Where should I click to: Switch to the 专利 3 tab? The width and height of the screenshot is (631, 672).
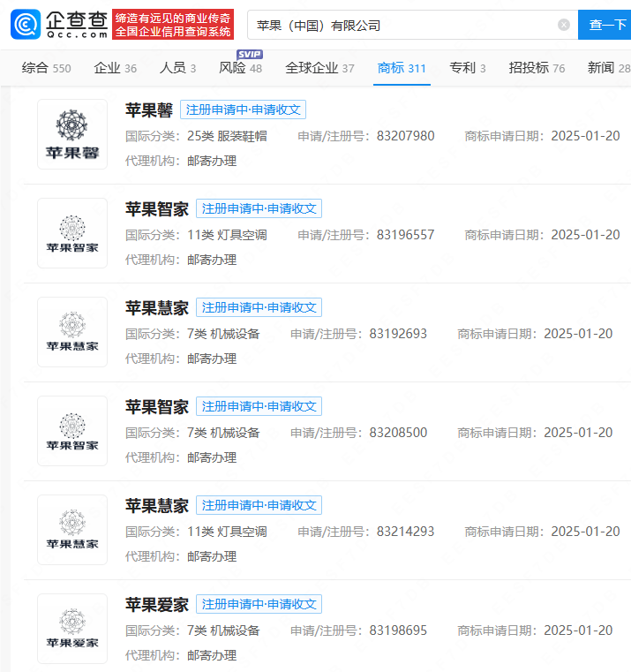pos(468,68)
